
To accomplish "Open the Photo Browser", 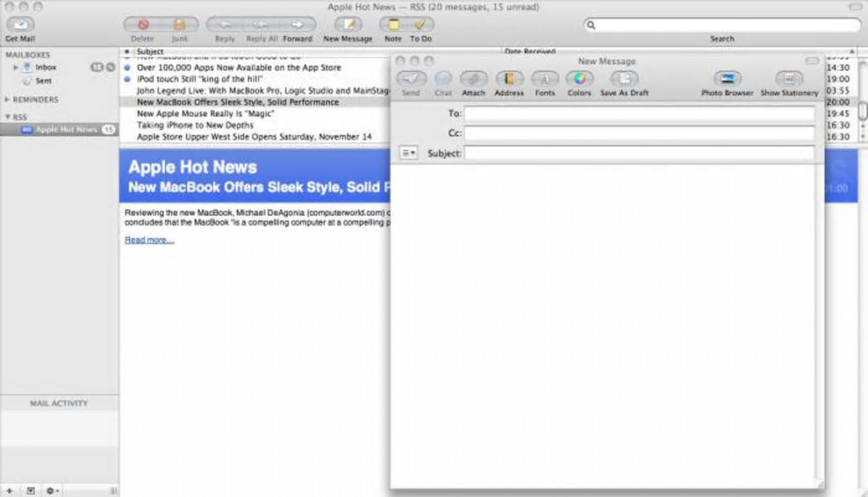I will 728,78.
